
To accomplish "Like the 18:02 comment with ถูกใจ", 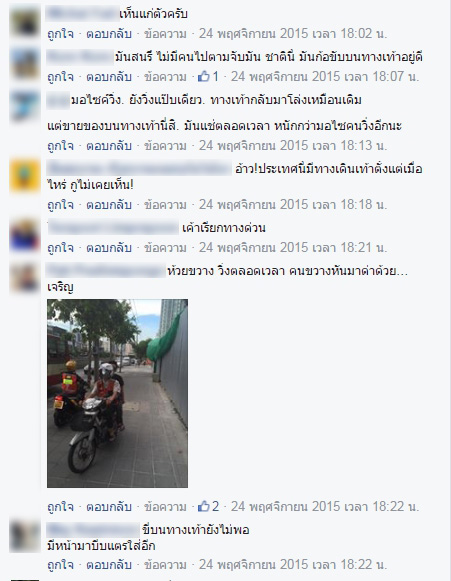I will [x=60, y=34].
